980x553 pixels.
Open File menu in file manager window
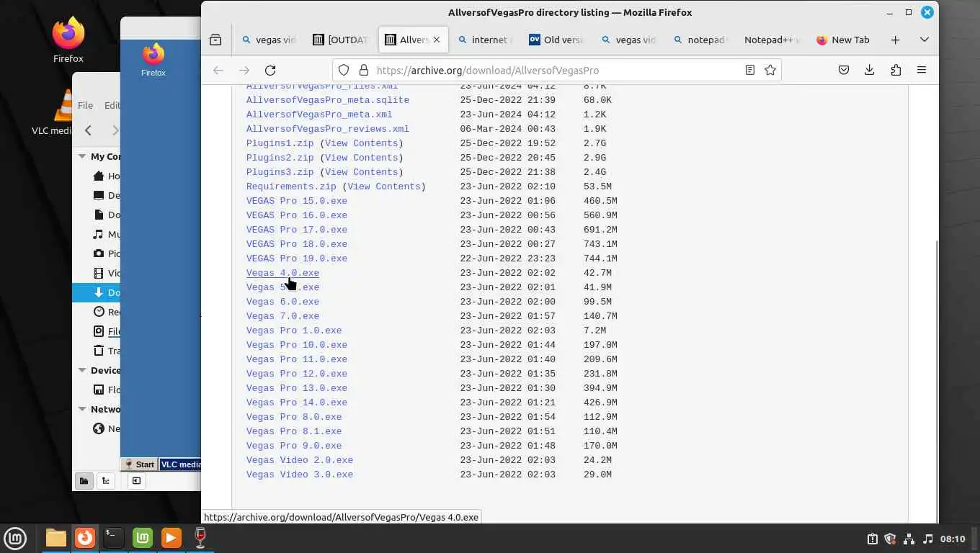coord(85,105)
